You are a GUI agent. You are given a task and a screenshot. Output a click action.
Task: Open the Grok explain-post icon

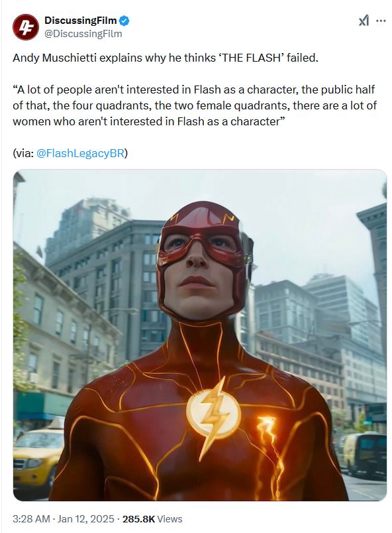pyautogui.click(x=364, y=21)
